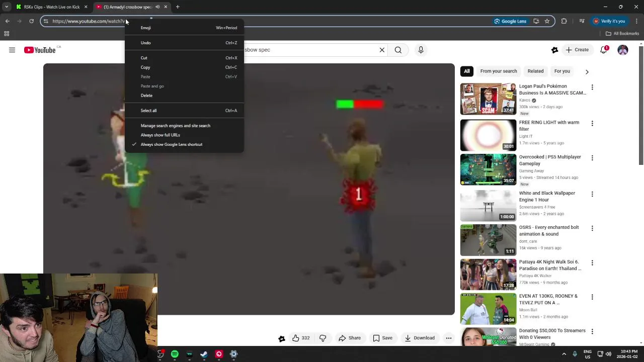Share the current video

tap(350, 338)
